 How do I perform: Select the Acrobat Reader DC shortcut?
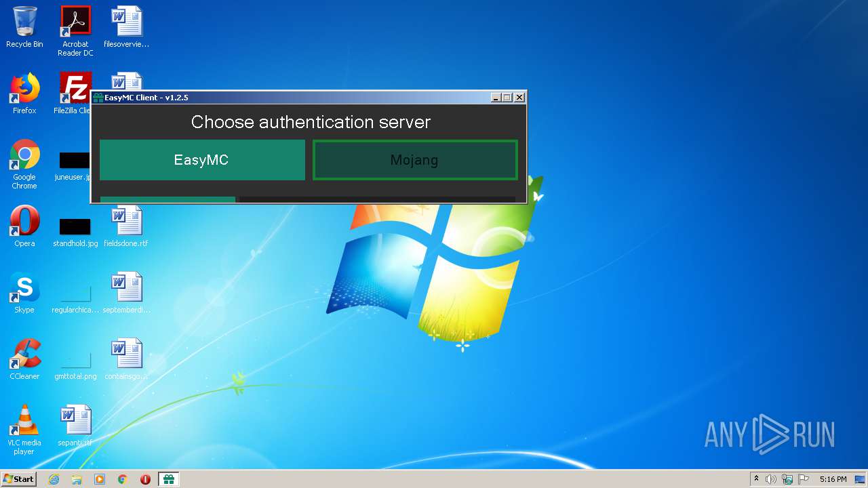tap(75, 31)
